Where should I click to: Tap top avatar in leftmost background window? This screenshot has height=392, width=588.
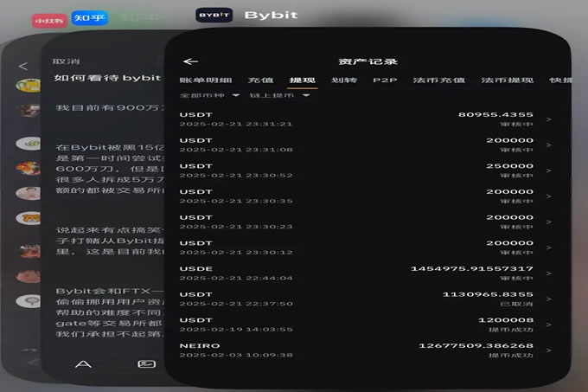tap(29, 85)
